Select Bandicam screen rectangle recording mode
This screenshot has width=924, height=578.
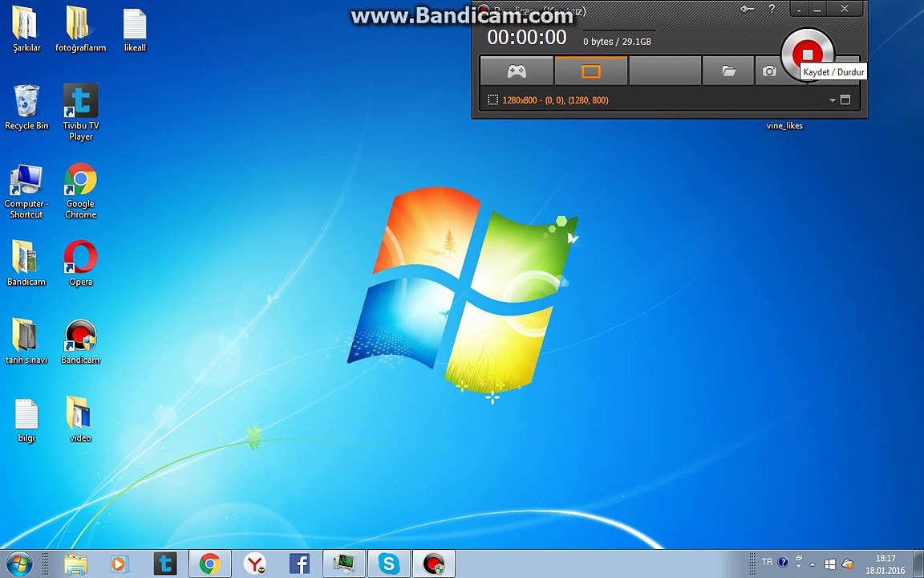pos(590,71)
